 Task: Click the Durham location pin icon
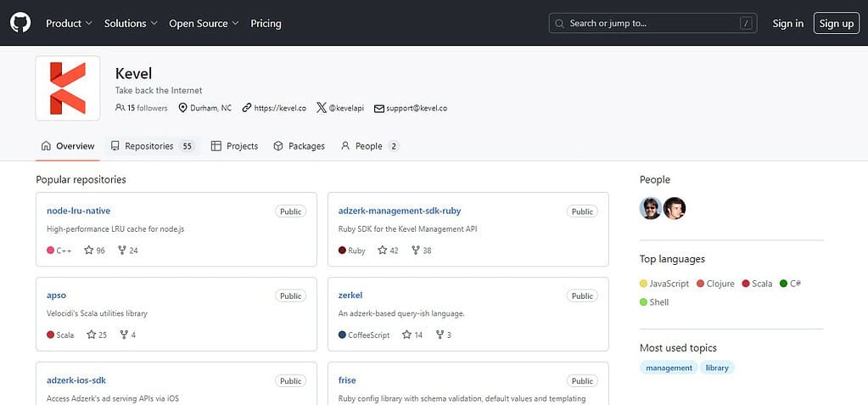click(x=182, y=108)
